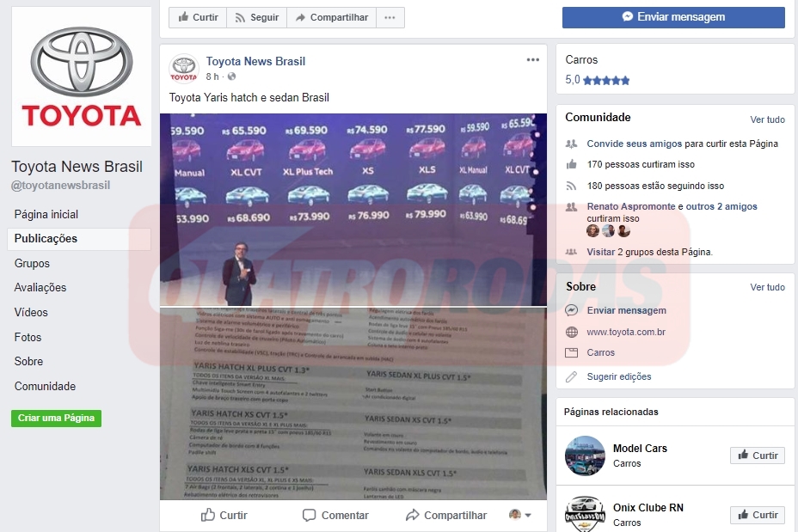Viewport: 798px width, 532px height.
Task: Open Grupos in the sidebar
Action: click(x=32, y=264)
